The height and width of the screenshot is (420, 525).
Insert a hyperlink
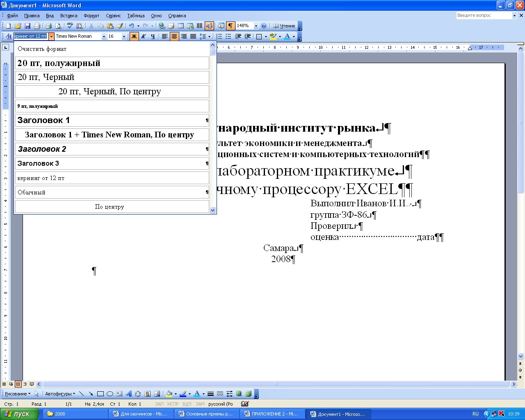[x=162, y=26]
